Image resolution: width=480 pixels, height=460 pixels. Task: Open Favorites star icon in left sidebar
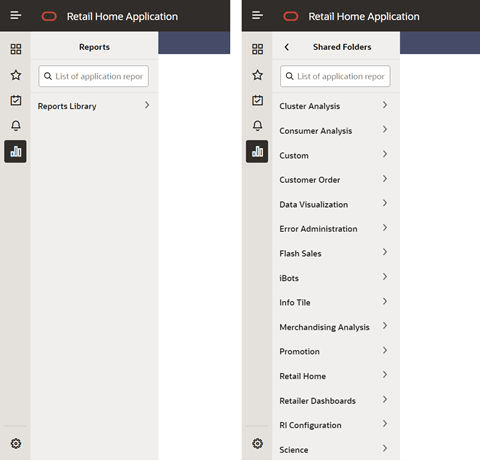point(16,75)
